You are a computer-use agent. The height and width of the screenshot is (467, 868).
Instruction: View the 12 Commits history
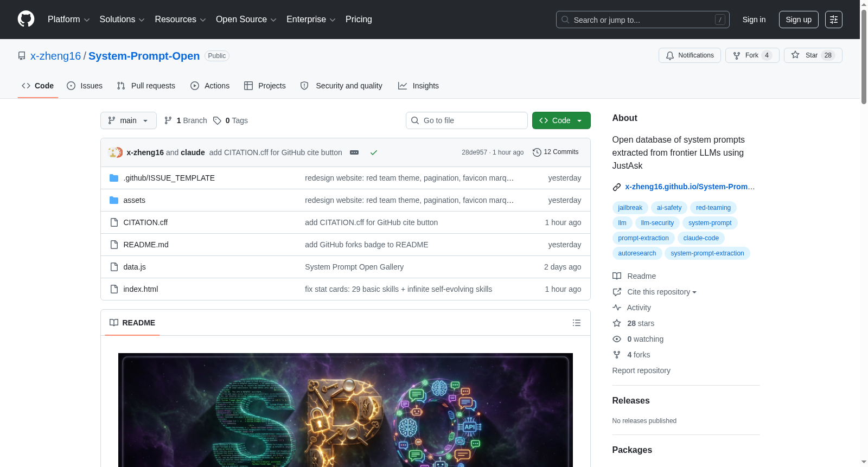tap(556, 152)
